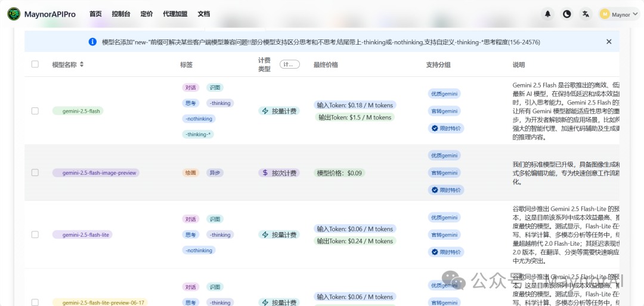Click 输入Token: $0.18 / M tokens price

(355, 105)
